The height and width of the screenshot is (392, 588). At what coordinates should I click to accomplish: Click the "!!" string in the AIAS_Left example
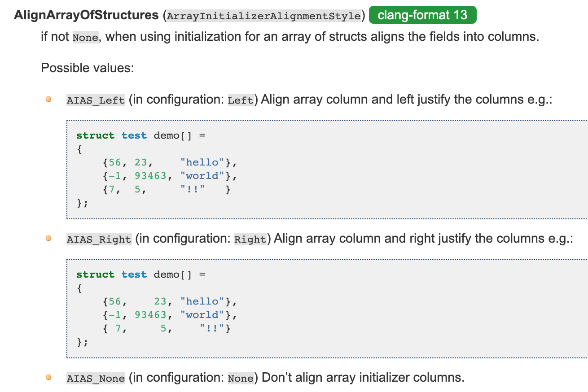(193, 190)
